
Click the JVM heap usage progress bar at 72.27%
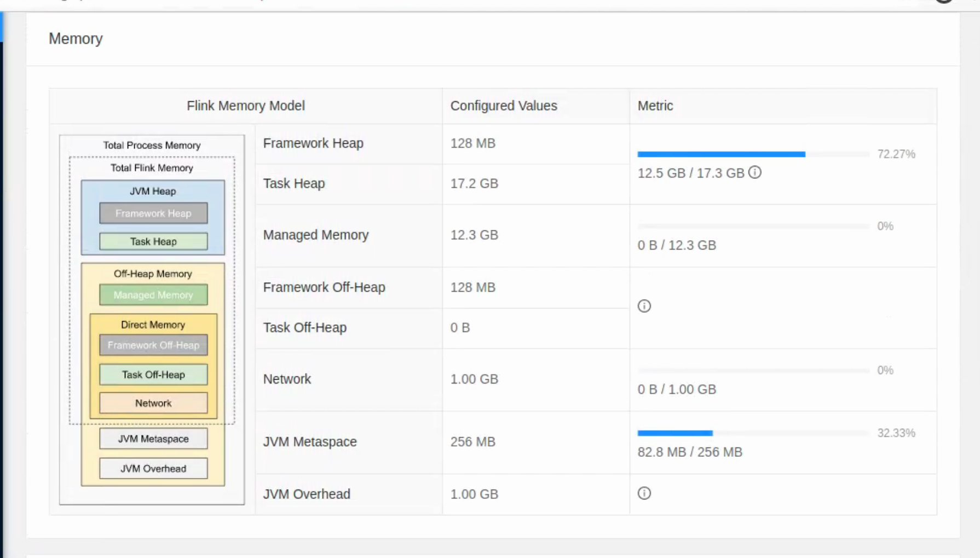pyautogui.click(x=753, y=154)
